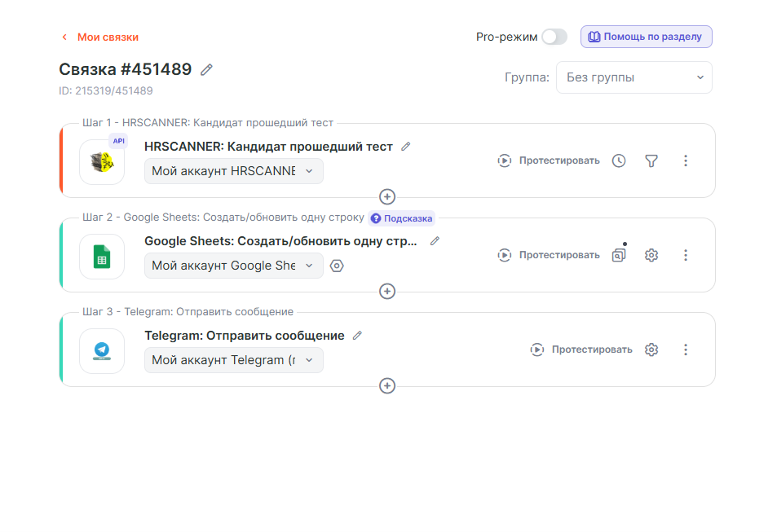This screenshot has width=777, height=532.
Task: Open 'Мой аккаунт HRSCANNER' account dropdown
Action: pyautogui.click(x=234, y=171)
